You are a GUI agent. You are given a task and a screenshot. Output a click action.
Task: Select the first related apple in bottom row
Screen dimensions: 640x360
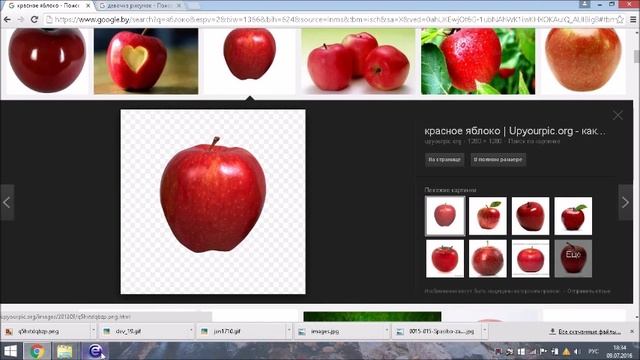click(x=445, y=259)
